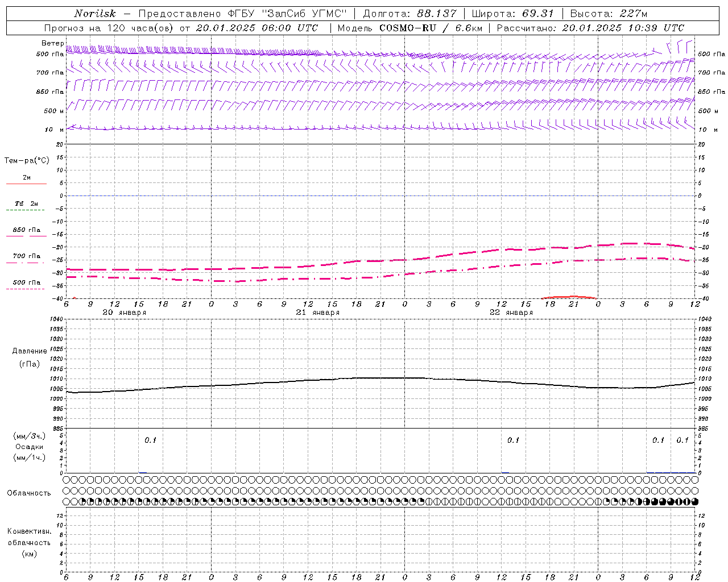The height and width of the screenshot is (582, 728).
Task: Click the 500 м wind level label on left
Action: point(54,111)
